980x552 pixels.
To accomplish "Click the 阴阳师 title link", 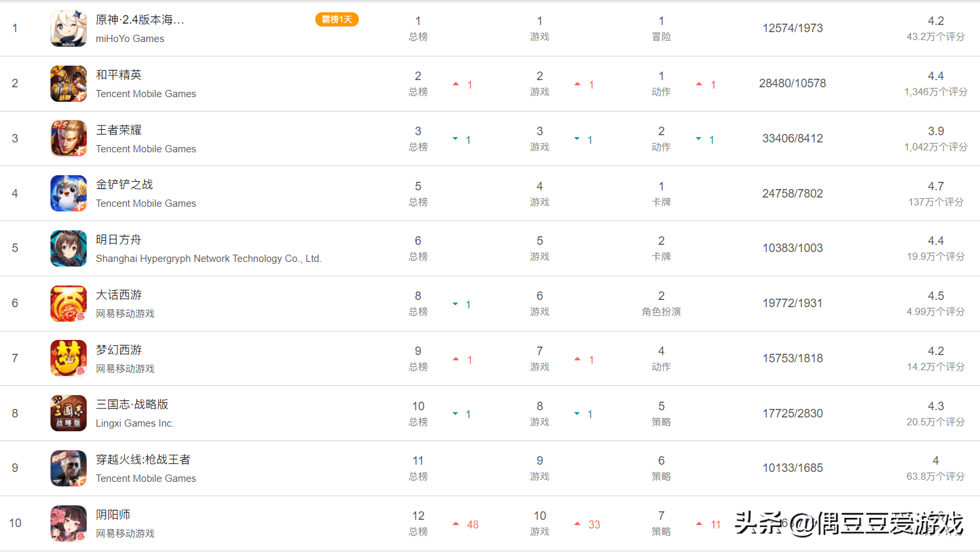I will (113, 515).
